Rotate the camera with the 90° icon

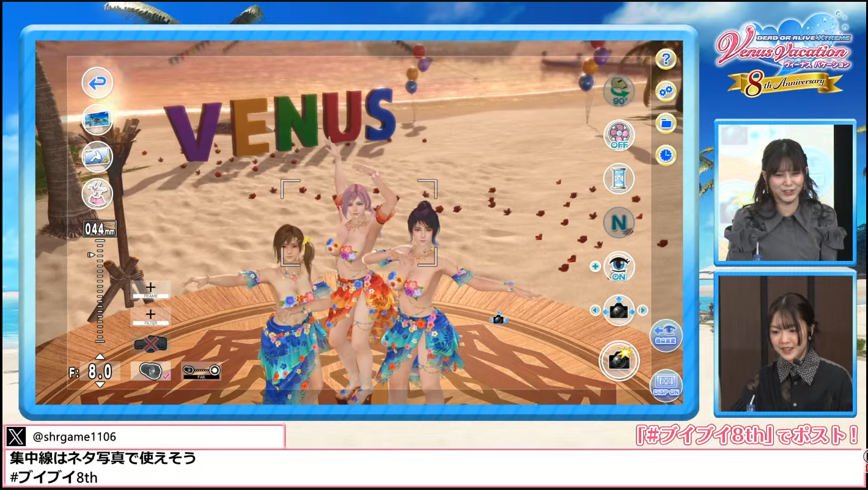click(619, 92)
